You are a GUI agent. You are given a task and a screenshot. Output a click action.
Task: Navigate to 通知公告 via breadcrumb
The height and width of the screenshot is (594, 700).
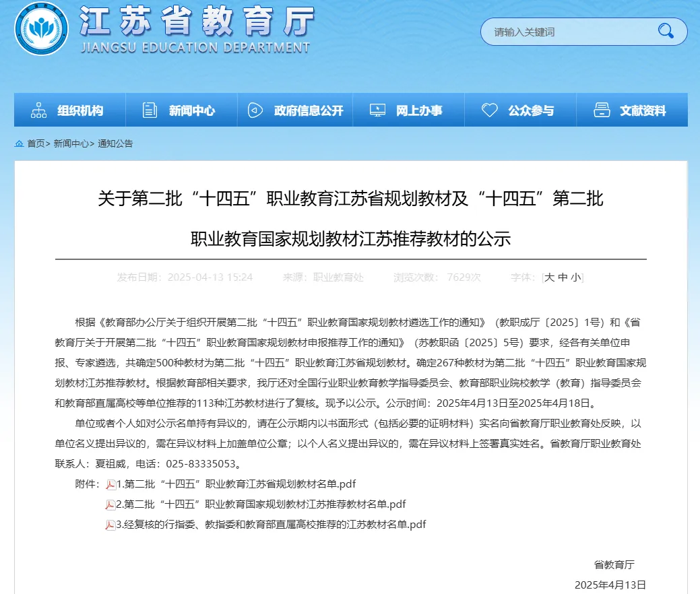click(114, 143)
